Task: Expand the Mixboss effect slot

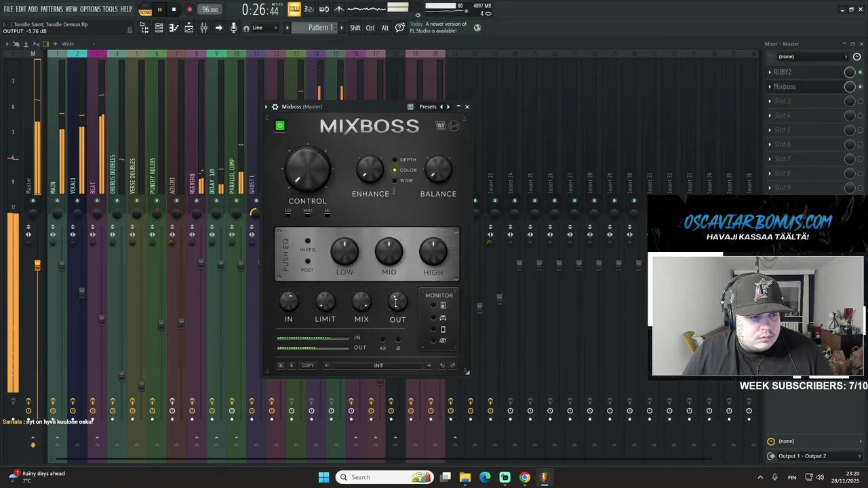Action: click(x=770, y=86)
